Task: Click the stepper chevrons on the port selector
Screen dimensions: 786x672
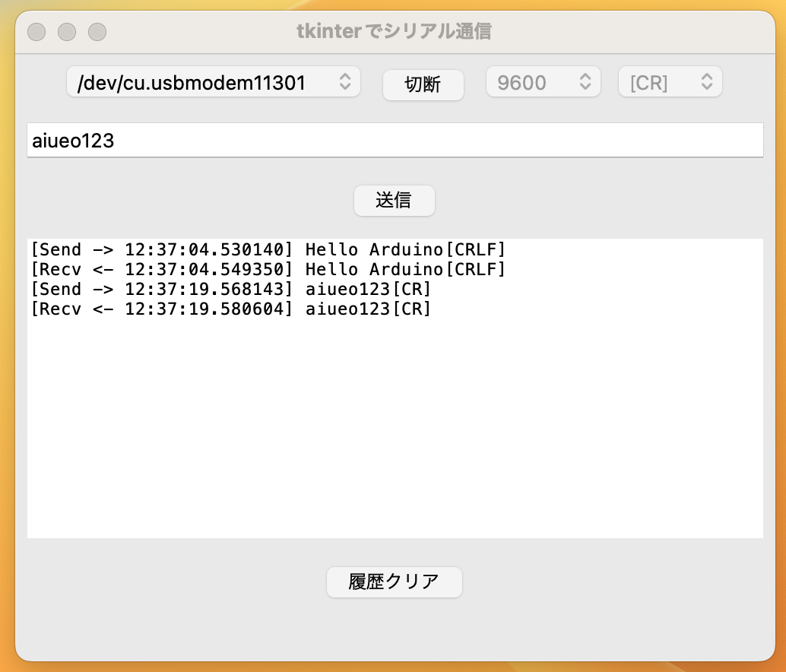Action: click(346, 81)
